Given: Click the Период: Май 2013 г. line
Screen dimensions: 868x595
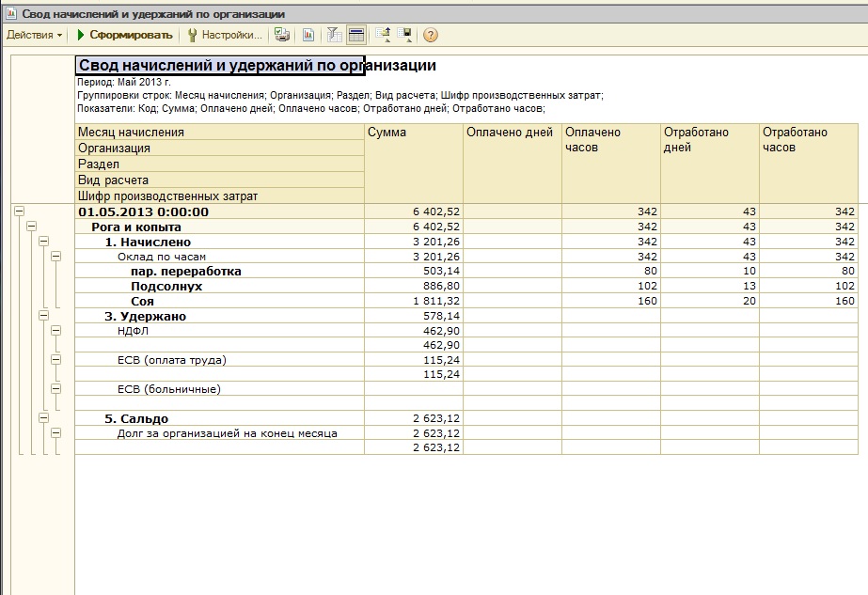Looking at the screenshot, I should click(124, 82).
